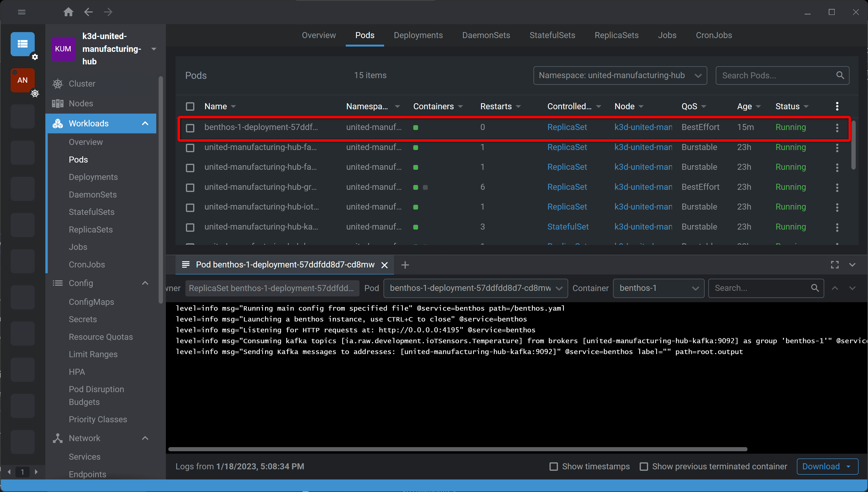This screenshot has width=868, height=492.
Task: Go back with the left arrow icon
Action: coord(88,12)
